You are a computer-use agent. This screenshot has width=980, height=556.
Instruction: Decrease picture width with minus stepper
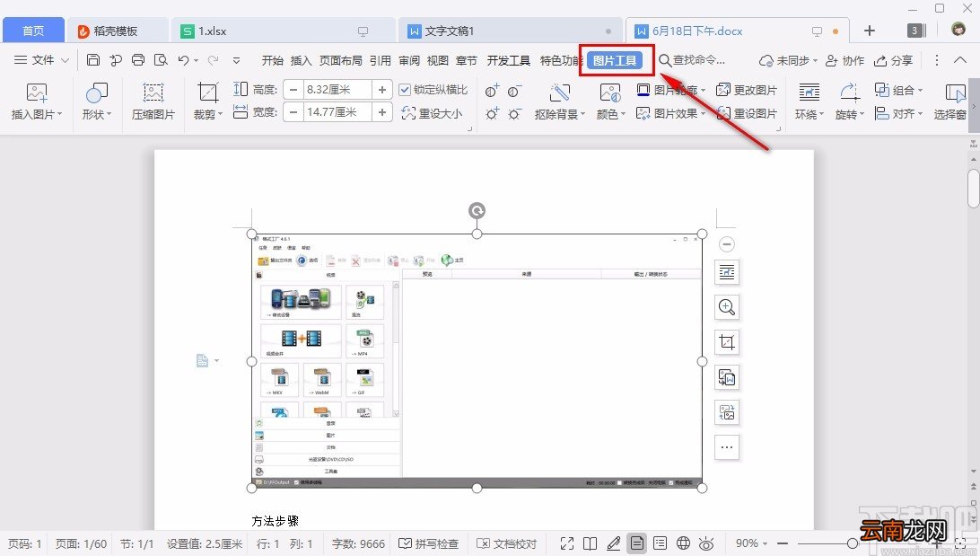coord(293,112)
